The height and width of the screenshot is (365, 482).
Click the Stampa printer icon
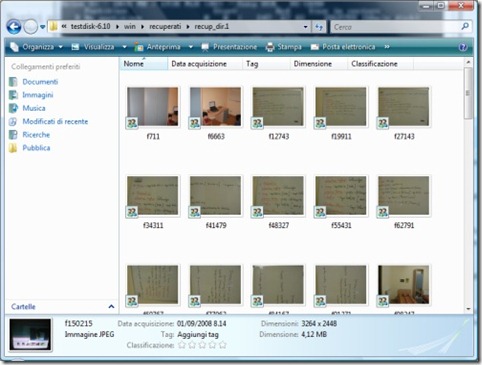pos(270,47)
